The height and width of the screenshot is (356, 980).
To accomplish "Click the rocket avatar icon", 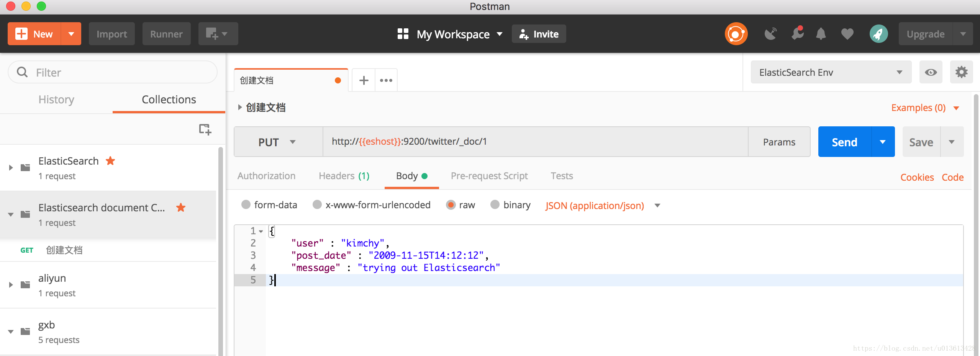I will pos(878,34).
